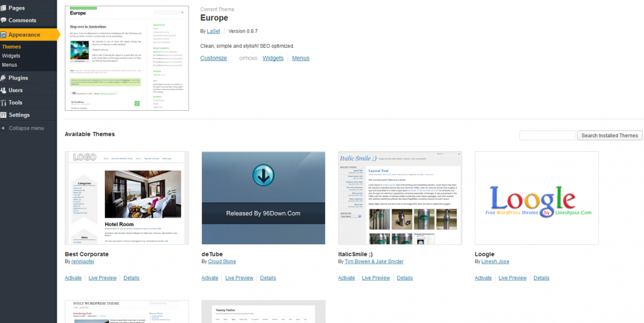The image size is (644, 323).
Task: Click the Tools wrench icon
Action: 4,103
